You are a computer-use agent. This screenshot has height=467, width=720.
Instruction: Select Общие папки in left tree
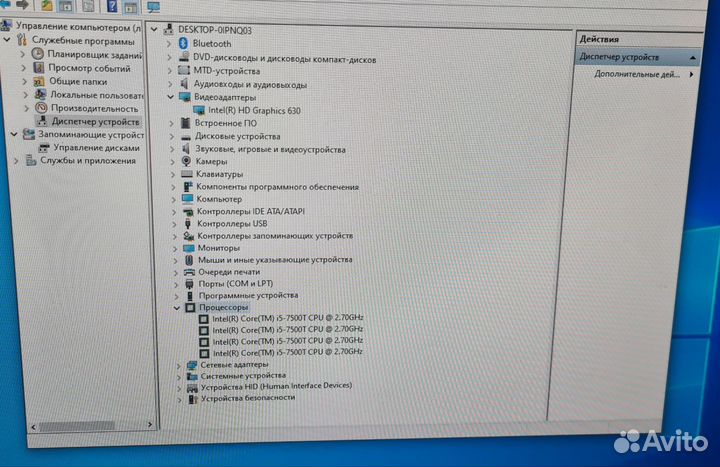(x=78, y=82)
